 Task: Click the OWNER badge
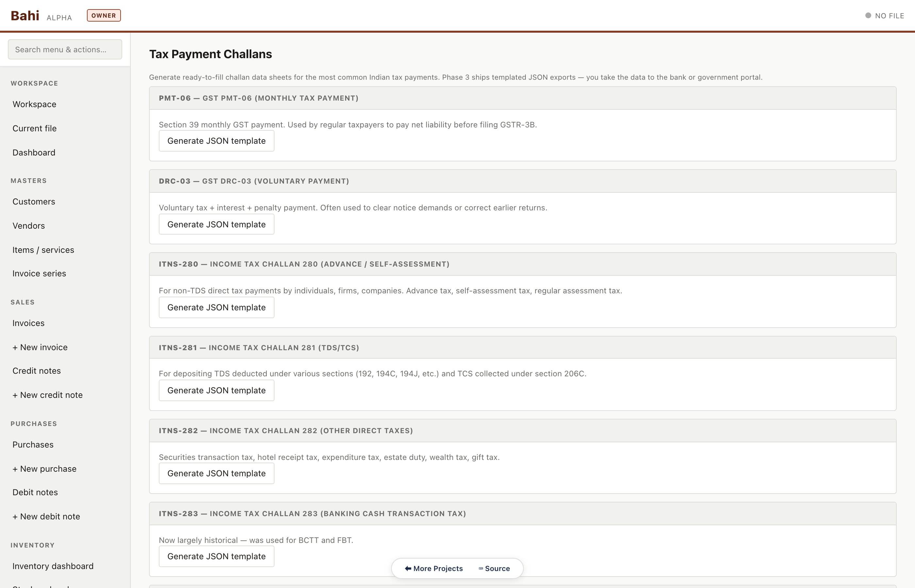click(104, 15)
